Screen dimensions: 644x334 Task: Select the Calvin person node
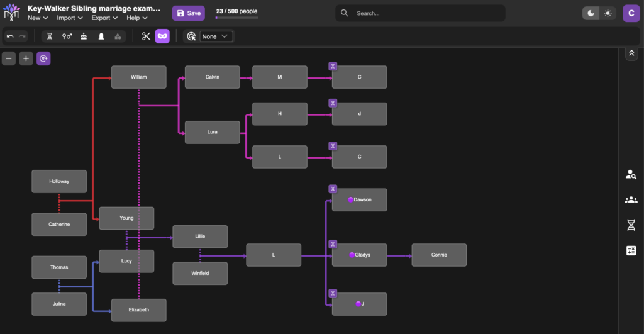click(x=213, y=77)
